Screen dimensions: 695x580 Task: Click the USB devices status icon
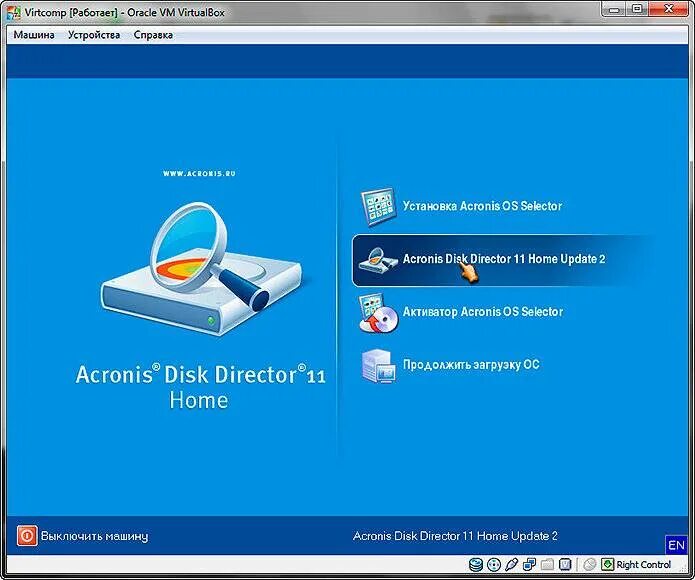(511, 564)
